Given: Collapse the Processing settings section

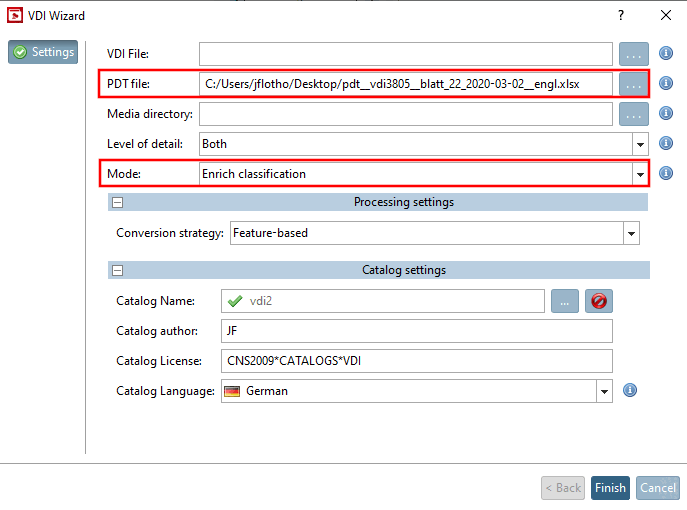Looking at the screenshot, I should pyautogui.click(x=117, y=202).
